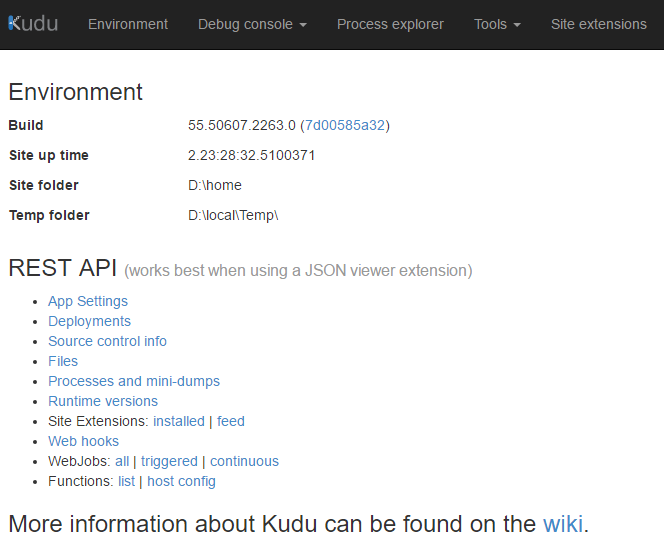Click the Site up time label
The height and width of the screenshot is (540, 664).
pyautogui.click(x=49, y=155)
